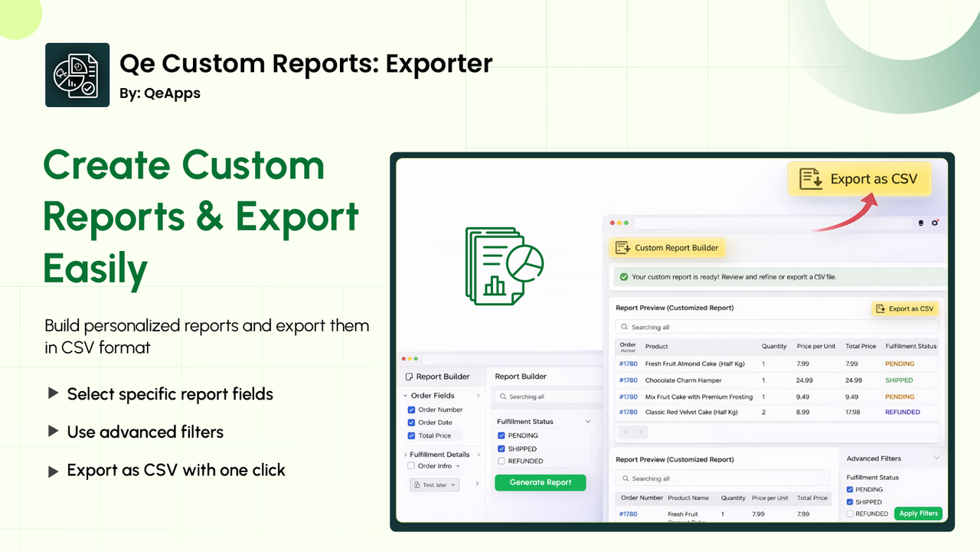Focus lower Report Preview search field

click(723, 478)
